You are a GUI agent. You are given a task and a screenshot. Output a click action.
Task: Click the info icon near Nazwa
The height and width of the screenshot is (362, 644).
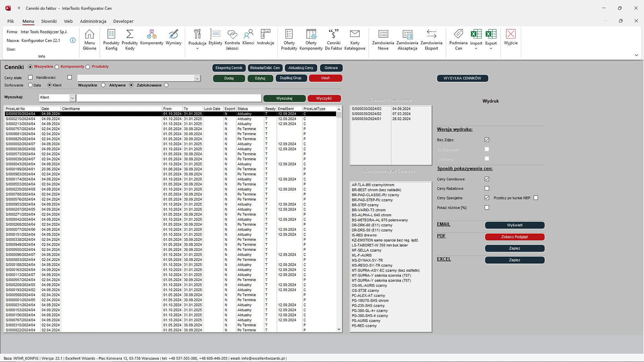(x=73, y=40)
